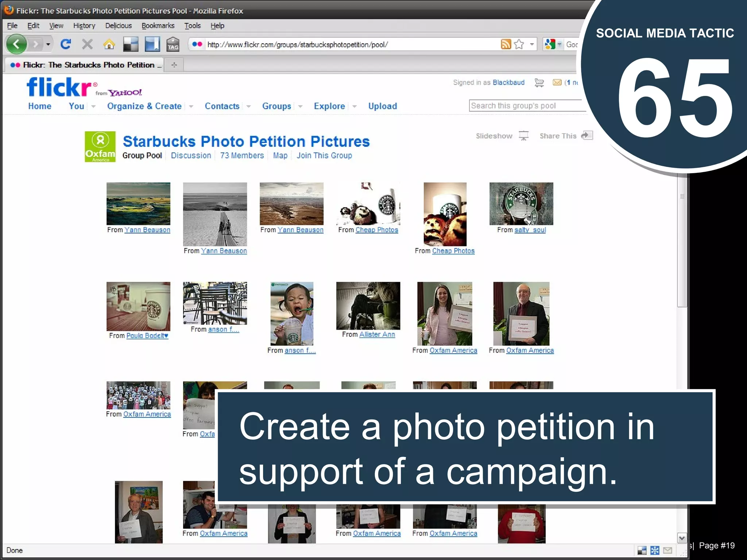Click the Flickr site favicon in address bar
Screen dimensions: 747x560
197,44
